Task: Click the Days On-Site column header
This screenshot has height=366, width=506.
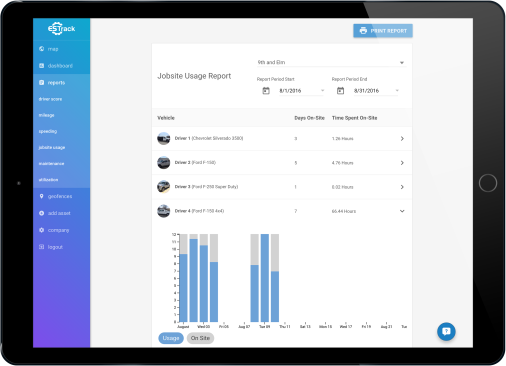Action: 309,118
